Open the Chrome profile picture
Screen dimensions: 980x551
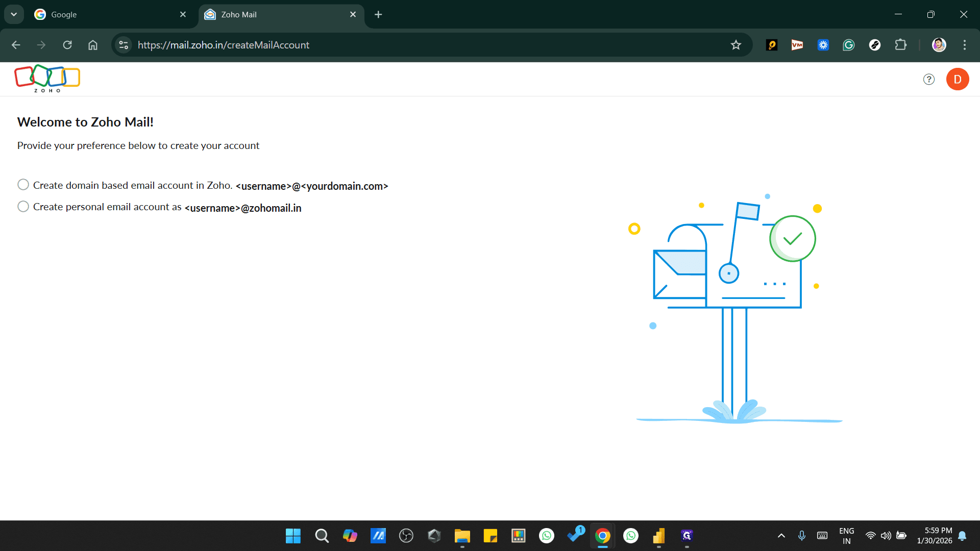pyautogui.click(x=939, y=45)
